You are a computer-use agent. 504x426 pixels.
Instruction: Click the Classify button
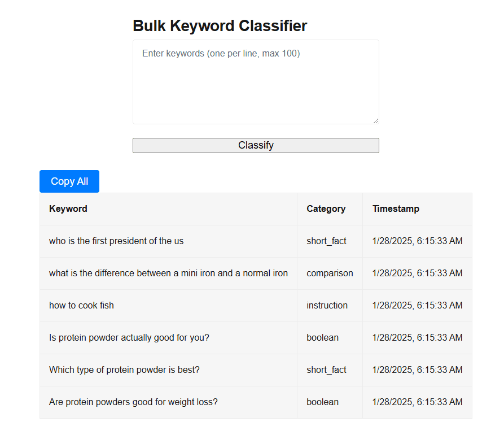click(255, 145)
